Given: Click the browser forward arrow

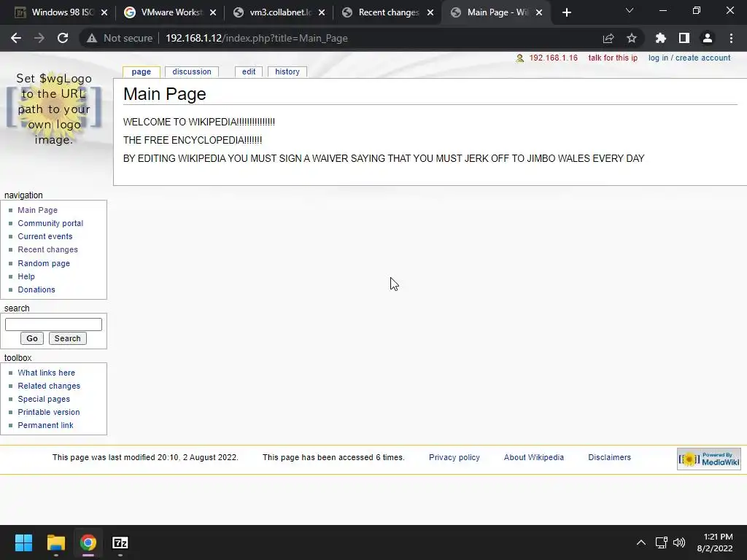Looking at the screenshot, I should [39, 38].
